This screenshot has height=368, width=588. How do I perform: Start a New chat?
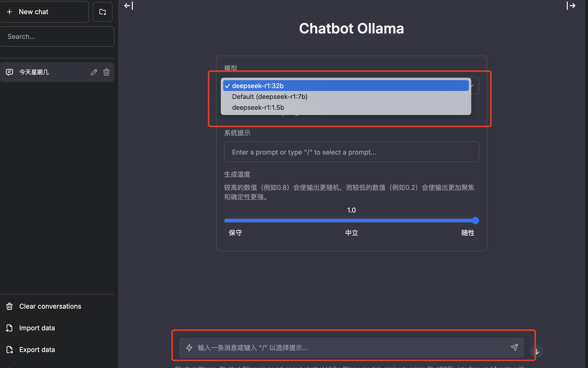click(x=44, y=12)
